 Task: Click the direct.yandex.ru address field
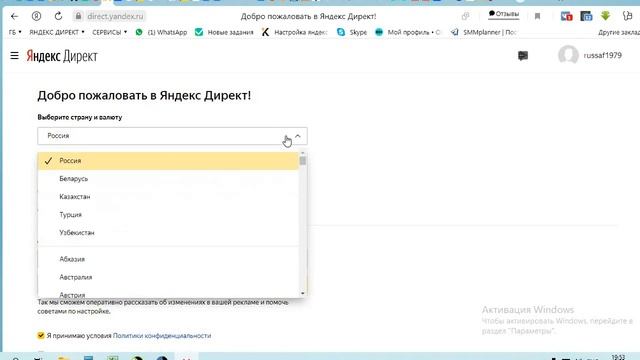click(116, 16)
